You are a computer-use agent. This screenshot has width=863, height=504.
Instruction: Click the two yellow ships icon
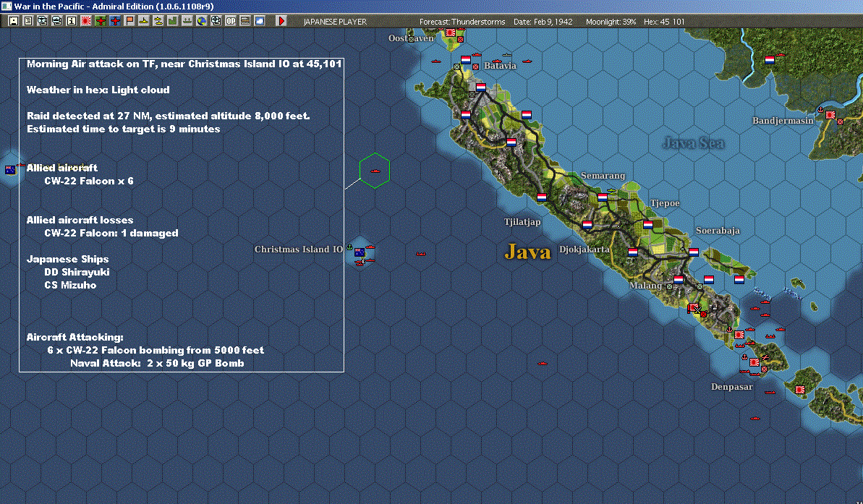158,21
